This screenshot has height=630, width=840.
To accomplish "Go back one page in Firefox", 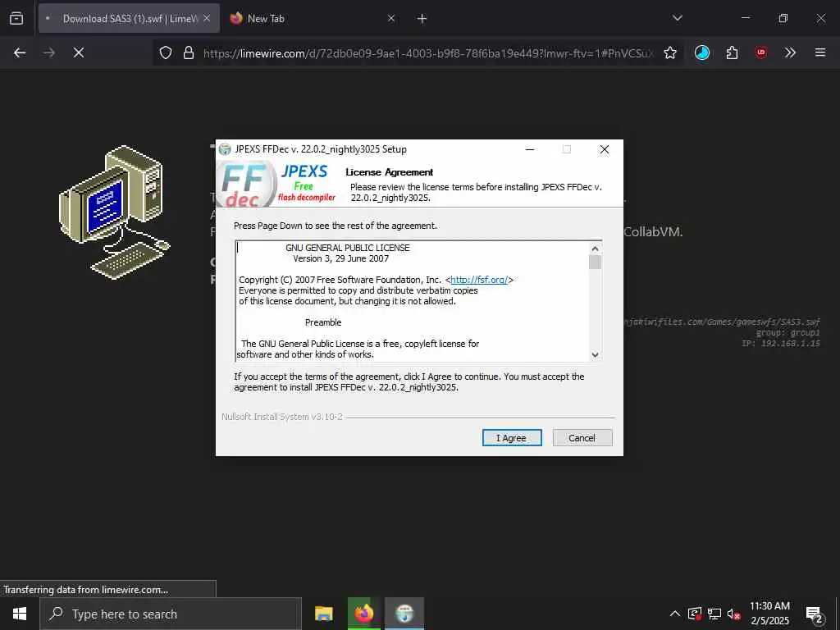I will coord(20,52).
